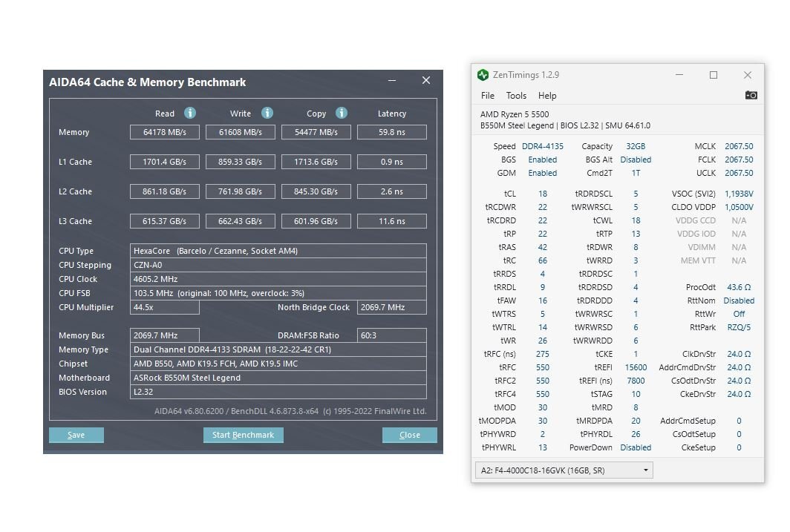The width and height of the screenshot is (790, 532).
Task: Click Start Benchmark in AIDA64
Action: tap(244, 435)
